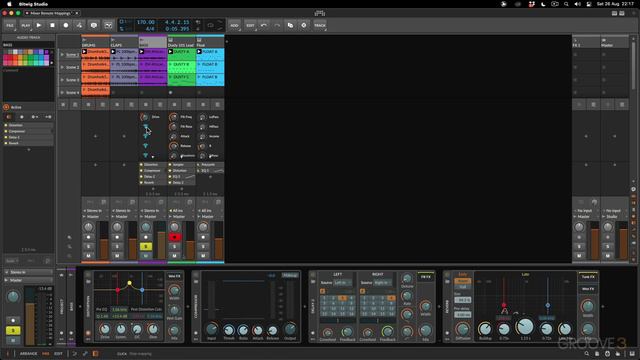Adjust the DRUMS track pan knob
The width and height of the screenshot is (640, 360).
click(89, 227)
